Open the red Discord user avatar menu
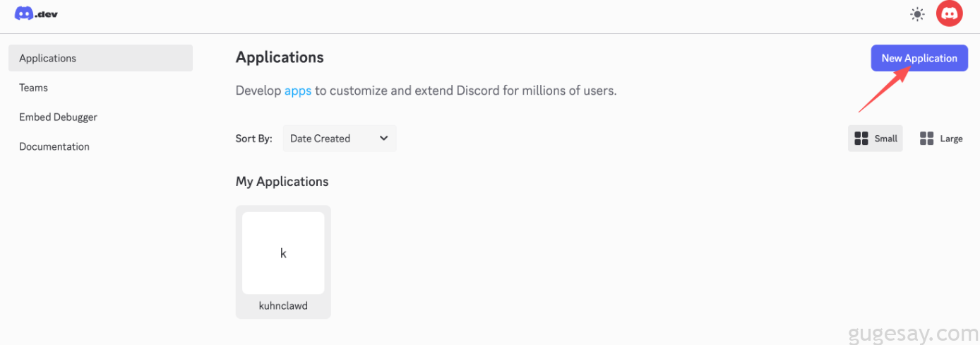980x345 pixels. (949, 14)
